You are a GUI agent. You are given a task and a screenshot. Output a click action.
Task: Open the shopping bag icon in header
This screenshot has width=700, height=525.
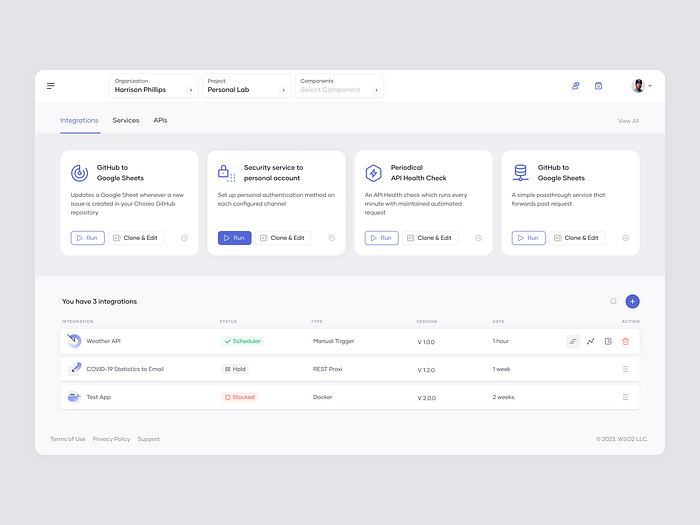coord(598,86)
